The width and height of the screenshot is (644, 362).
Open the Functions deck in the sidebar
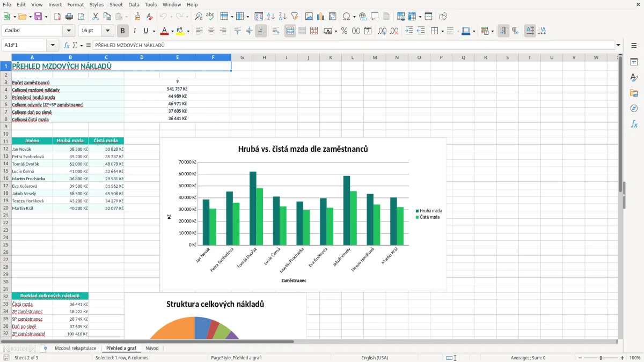[x=634, y=124]
